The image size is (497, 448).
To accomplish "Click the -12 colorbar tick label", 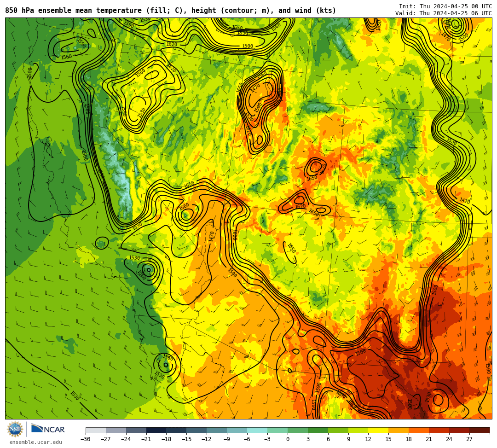I will (207, 439).
